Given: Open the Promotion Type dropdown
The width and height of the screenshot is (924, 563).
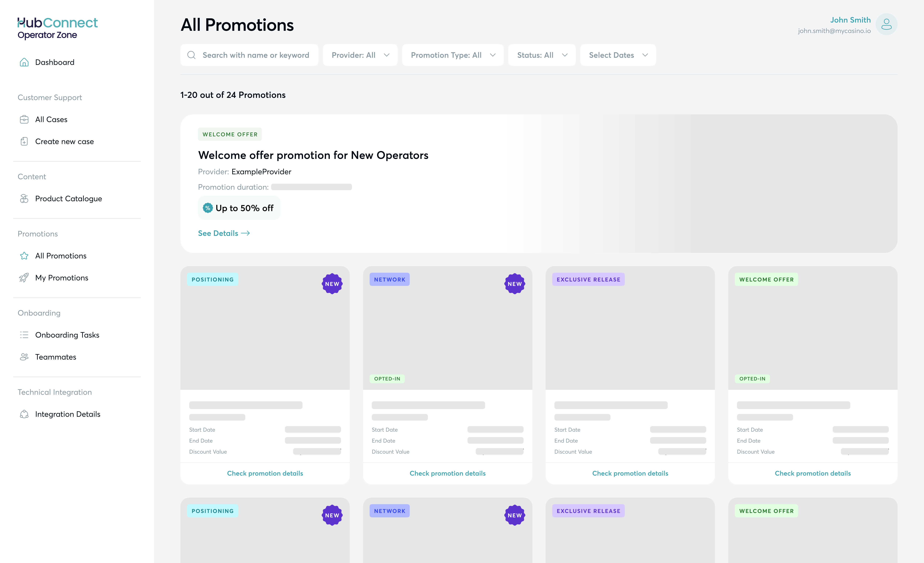Looking at the screenshot, I should [x=453, y=55].
